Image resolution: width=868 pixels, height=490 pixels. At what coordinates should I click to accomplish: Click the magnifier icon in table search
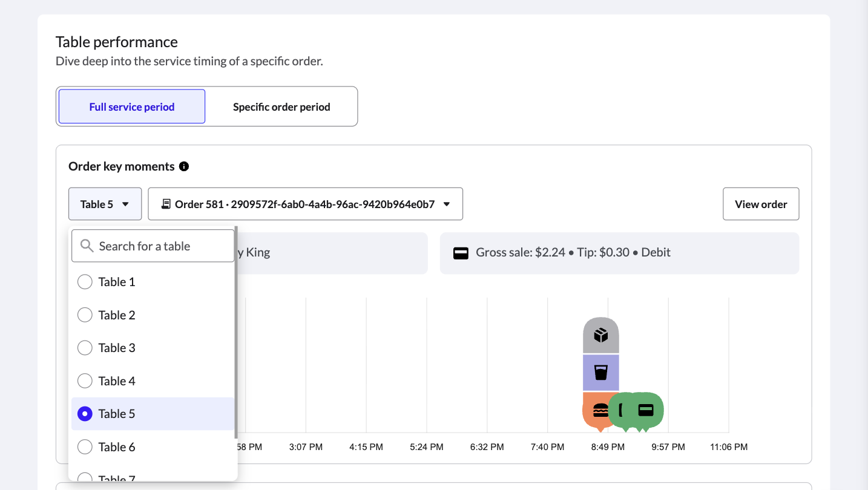click(x=87, y=246)
